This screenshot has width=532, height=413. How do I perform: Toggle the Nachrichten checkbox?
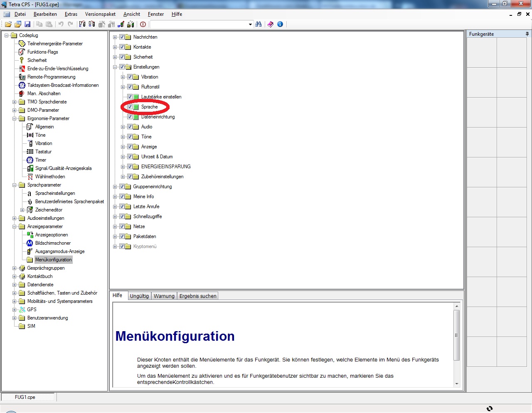[x=122, y=37]
